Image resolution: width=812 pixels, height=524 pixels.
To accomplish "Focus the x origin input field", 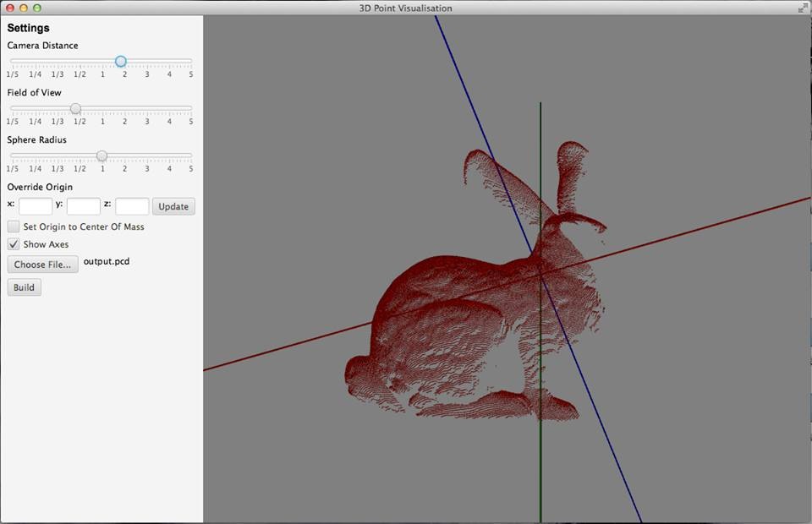I will click(36, 206).
